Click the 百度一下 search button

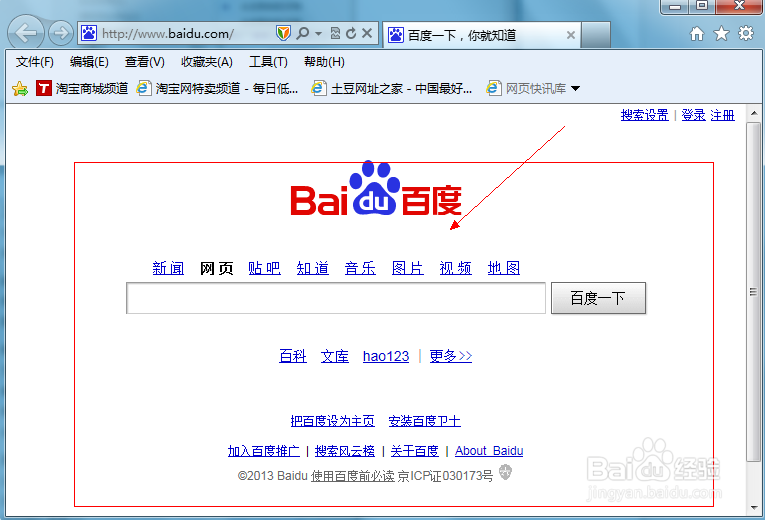pyautogui.click(x=598, y=298)
